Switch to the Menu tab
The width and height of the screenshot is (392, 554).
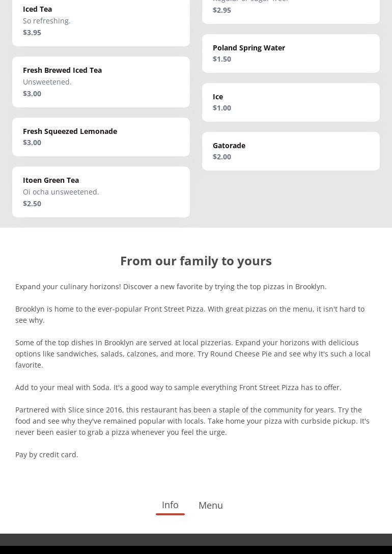click(210, 505)
